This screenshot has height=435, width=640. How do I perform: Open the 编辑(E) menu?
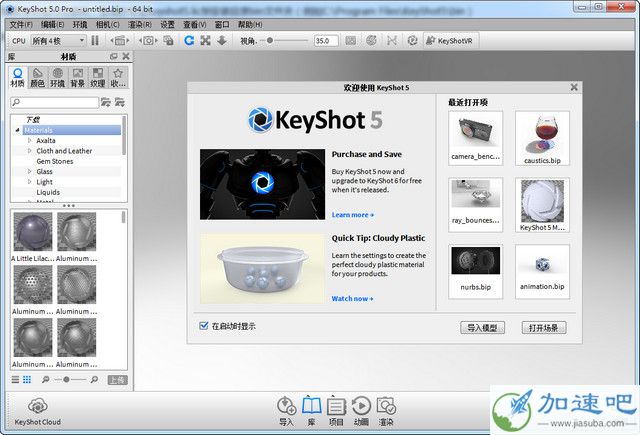pyautogui.click(x=52, y=24)
